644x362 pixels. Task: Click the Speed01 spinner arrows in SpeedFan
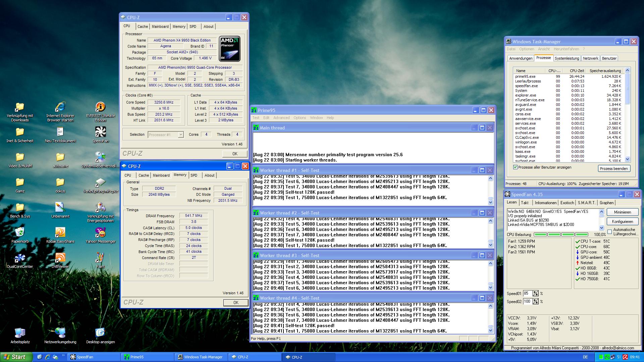pos(536,294)
